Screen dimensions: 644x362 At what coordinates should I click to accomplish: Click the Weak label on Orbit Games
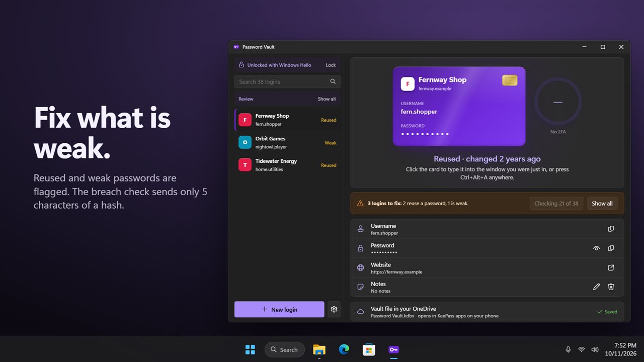point(331,143)
